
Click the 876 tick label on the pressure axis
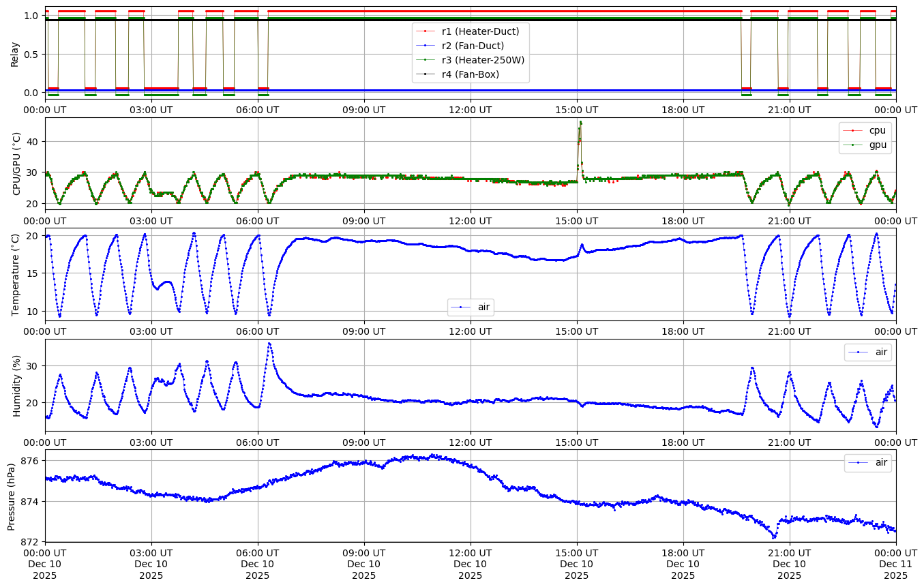point(31,462)
